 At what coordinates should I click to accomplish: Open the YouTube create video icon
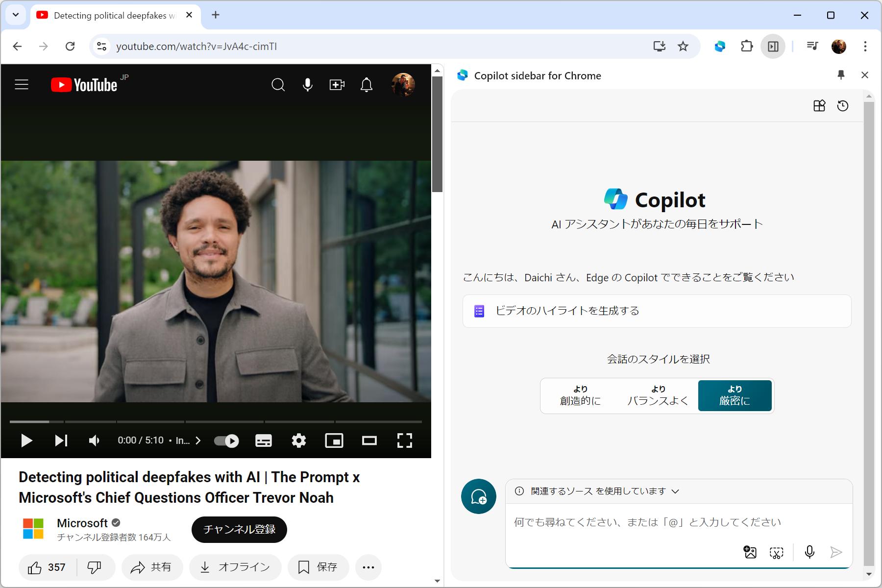click(337, 85)
